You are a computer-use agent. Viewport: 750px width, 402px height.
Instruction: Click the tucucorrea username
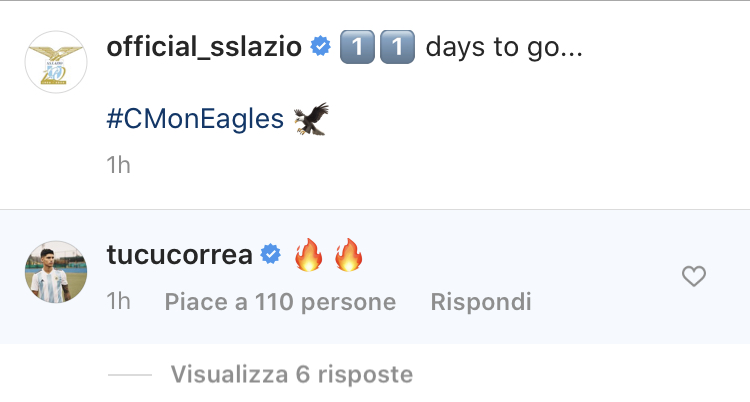pos(179,254)
